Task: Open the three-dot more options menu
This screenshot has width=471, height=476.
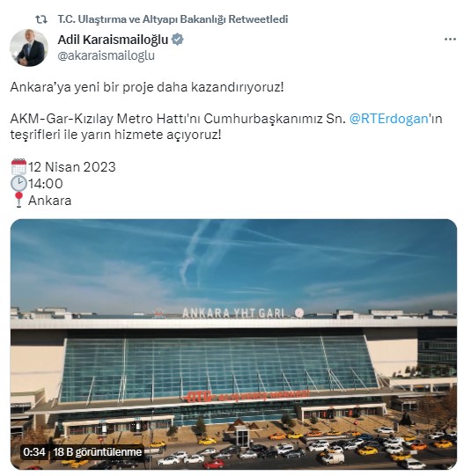Action: click(450, 40)
